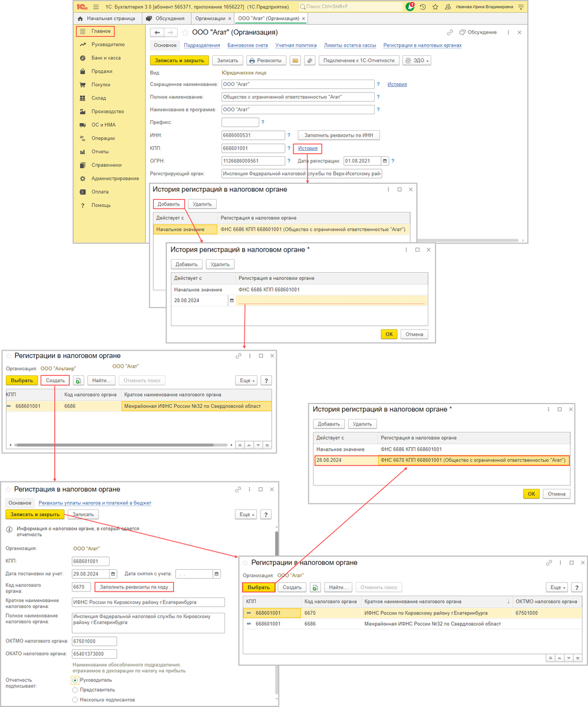588x707 pixels.
Task: Click Заполнить реквизиты по ИНН button
Action: (x=339, y=135)
